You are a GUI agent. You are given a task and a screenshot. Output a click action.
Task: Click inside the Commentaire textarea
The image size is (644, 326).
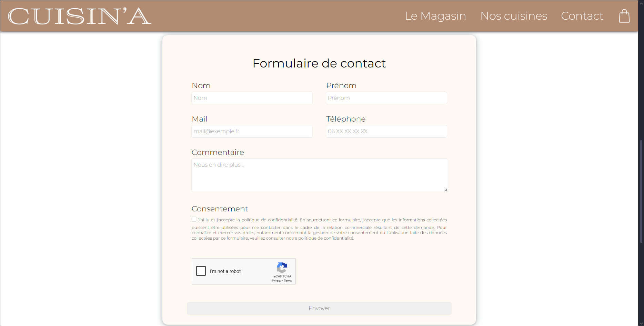pyautogui.click(x=320, y=175)
